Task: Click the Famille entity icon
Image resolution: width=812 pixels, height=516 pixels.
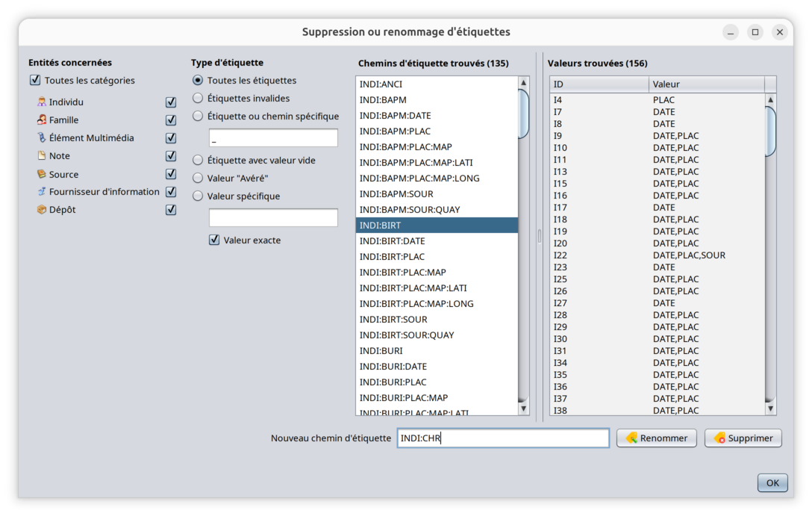Action: (42, 120)
